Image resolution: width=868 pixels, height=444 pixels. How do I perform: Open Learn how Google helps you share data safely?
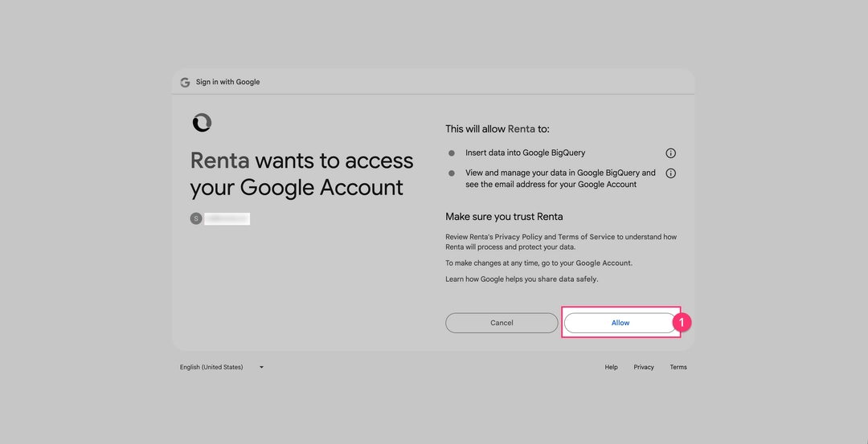tap(522, 279)
